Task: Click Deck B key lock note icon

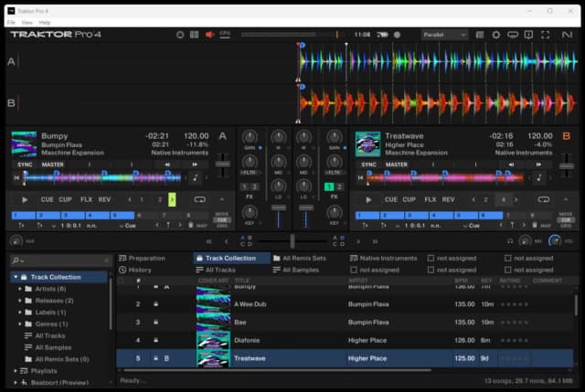Action: click(539, 178)
